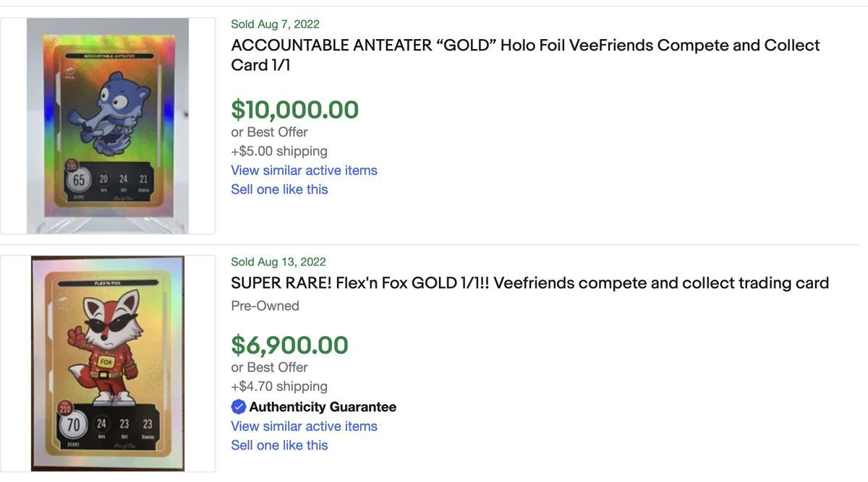This screenshot has height=482, width=868.
Task: Click View similar active items under Anteater listing
Action: pos(304,171)
